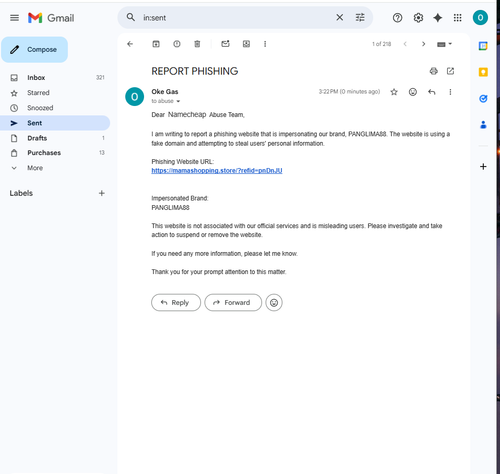Click the Move to icon
This screenshot has width=500, height=474.
(x=246, y=44)
